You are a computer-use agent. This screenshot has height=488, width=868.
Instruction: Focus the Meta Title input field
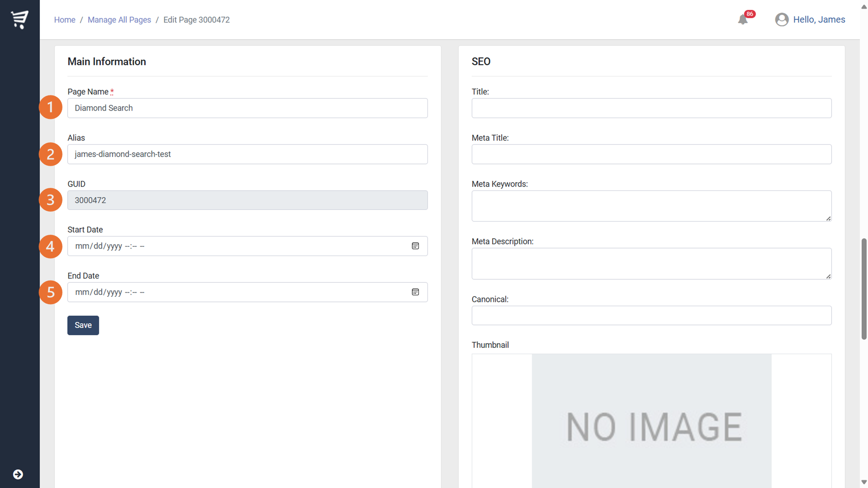651,154
